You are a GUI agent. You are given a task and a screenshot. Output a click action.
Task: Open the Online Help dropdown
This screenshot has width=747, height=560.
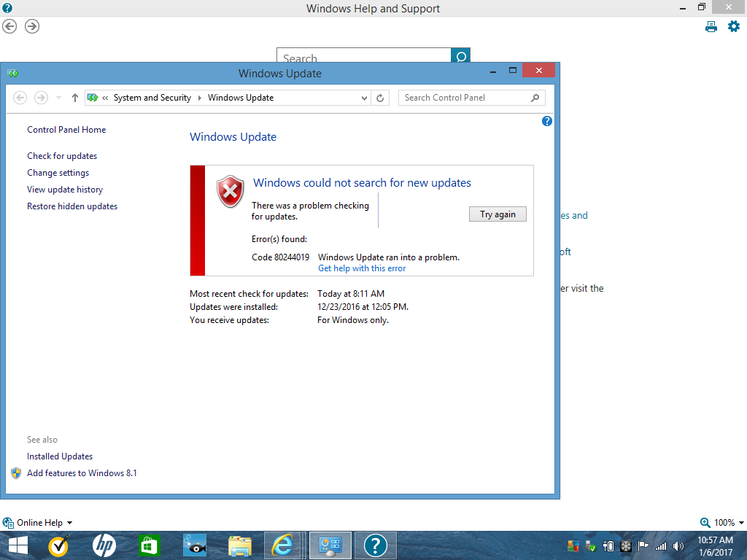pos(38,522)
